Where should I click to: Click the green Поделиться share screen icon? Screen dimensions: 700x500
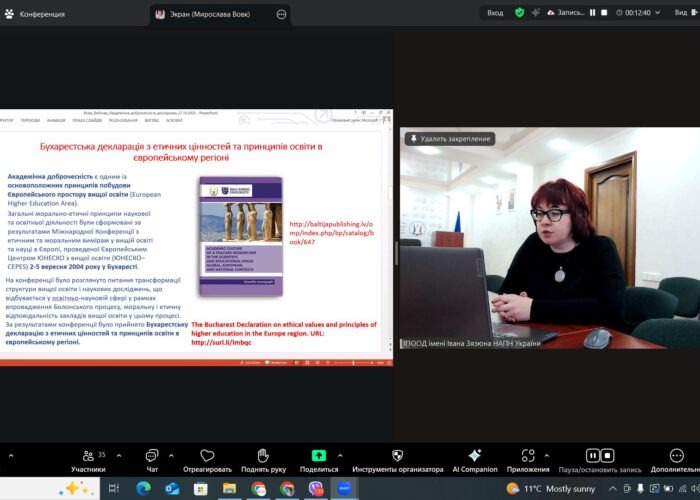318,456
